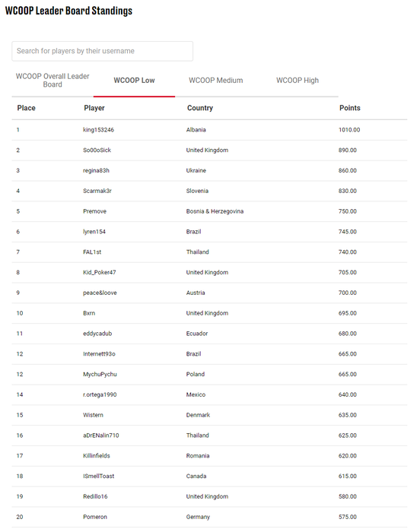
Task: Click the Player column header
Action: coord(94,108)
